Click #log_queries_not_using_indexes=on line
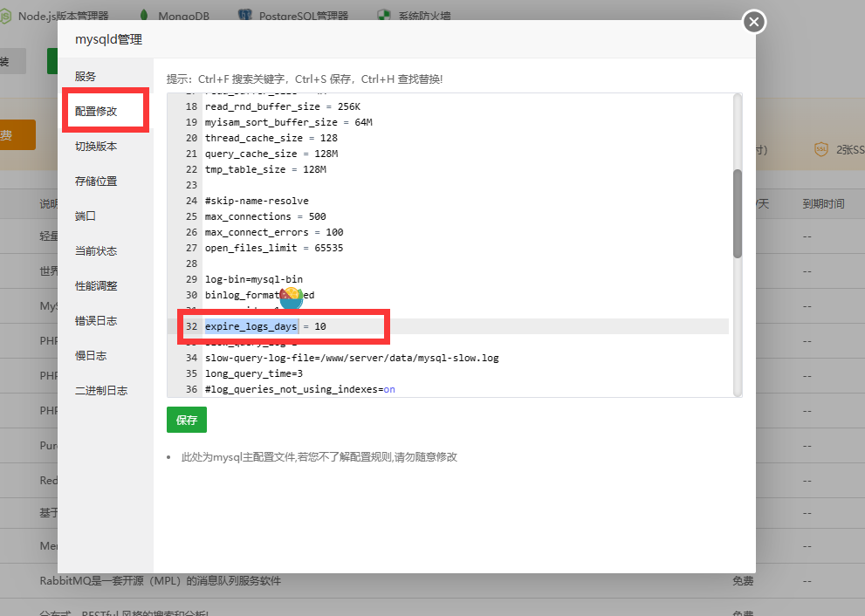The image size is (865, 616). point(300,389)
